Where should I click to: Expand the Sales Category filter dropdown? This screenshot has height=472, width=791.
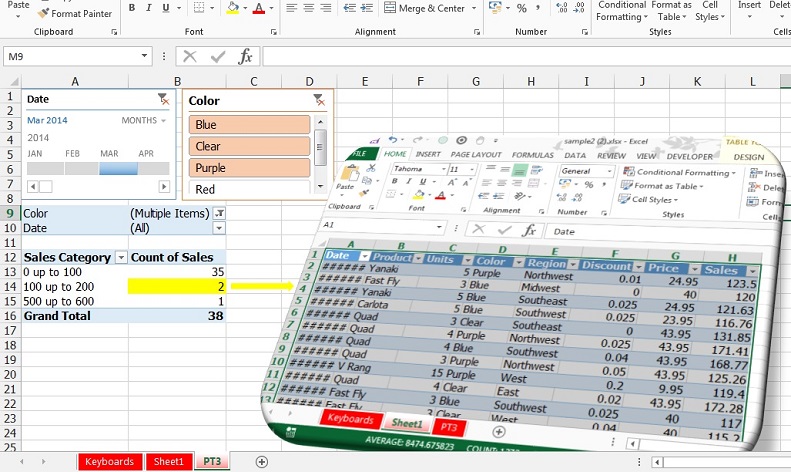[122, 257]
